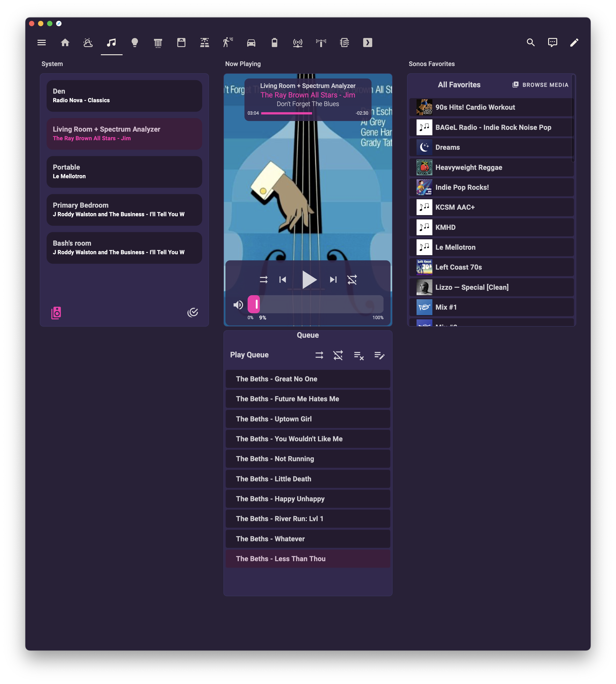The height and width of the screenshot is (684, 616).
Task: Click the circular checkmark refresh icon in System
Action: (x=193, y=312)
